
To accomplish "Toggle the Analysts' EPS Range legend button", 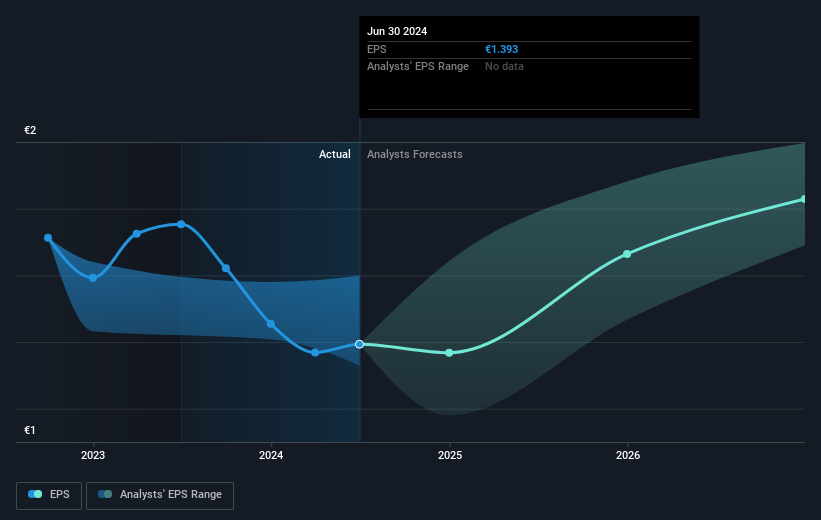I will click(x=160, y=495).
